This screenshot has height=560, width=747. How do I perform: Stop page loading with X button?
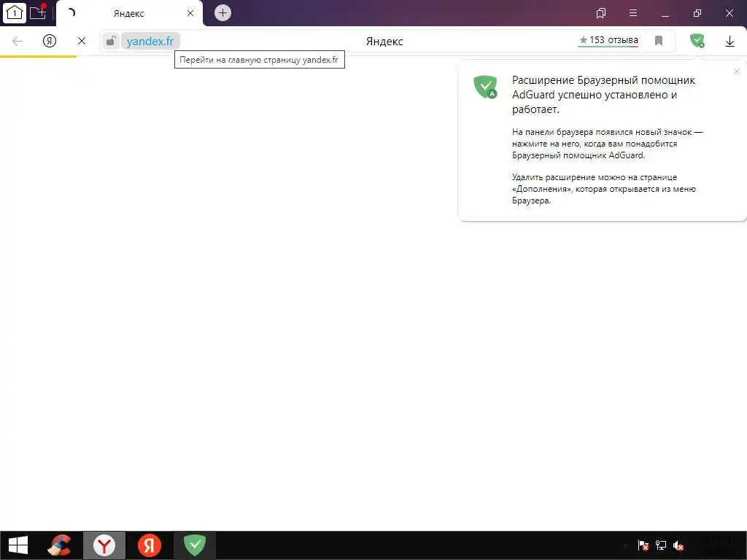tap(82, 41)
